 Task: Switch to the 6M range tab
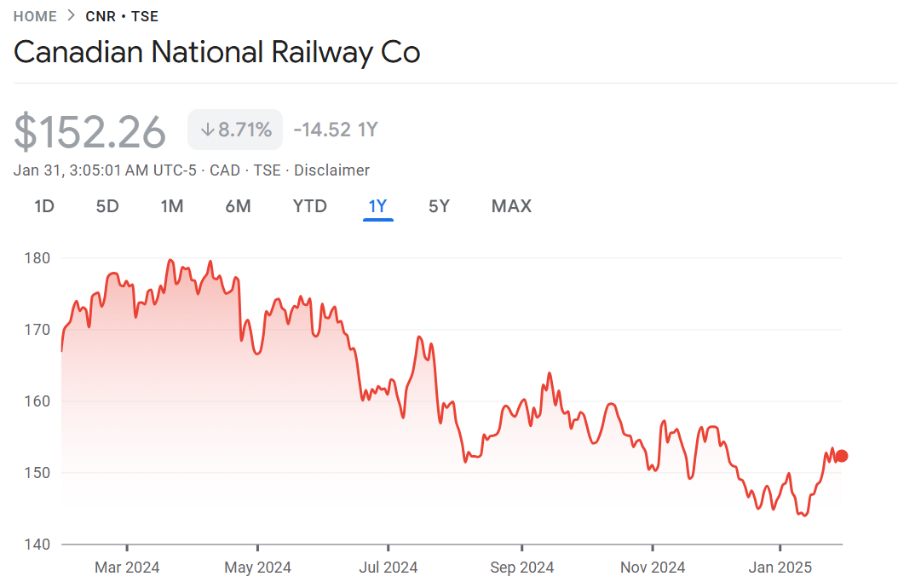239,206
